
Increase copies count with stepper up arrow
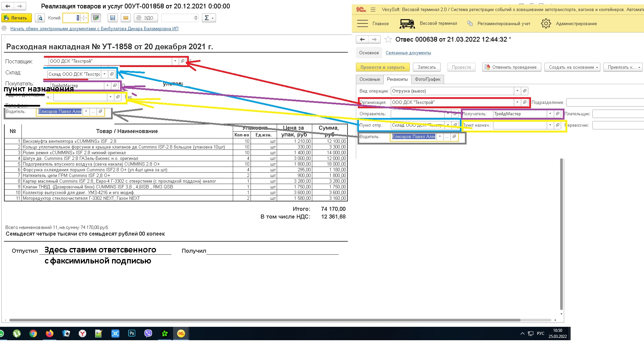click(84, 16)
